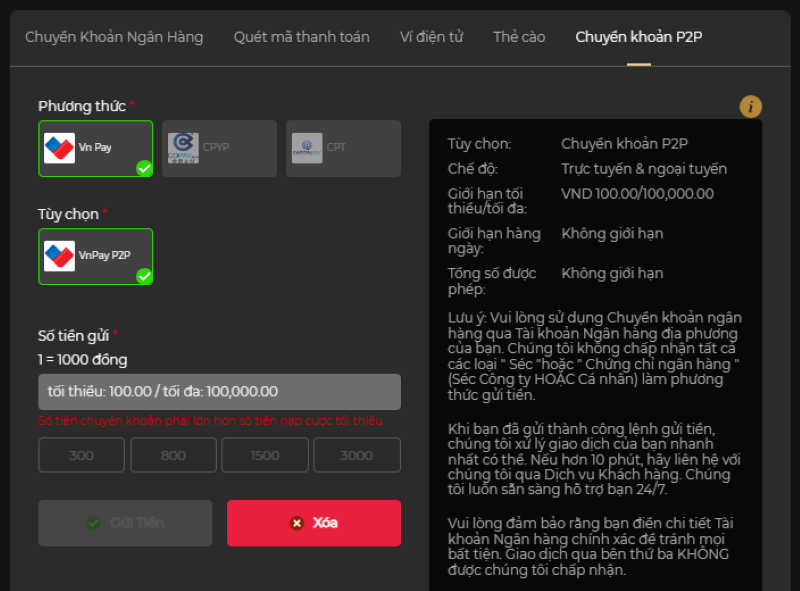Click the green checkmark on Vn Pay
This screenshot has width=800, height=591.
[x=144, y=168]
